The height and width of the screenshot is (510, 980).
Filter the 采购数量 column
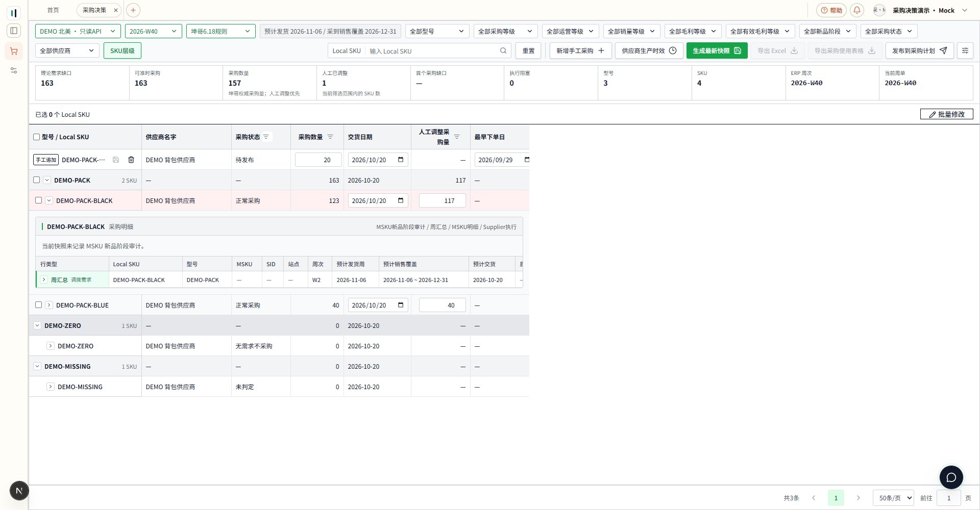(330, 137)
